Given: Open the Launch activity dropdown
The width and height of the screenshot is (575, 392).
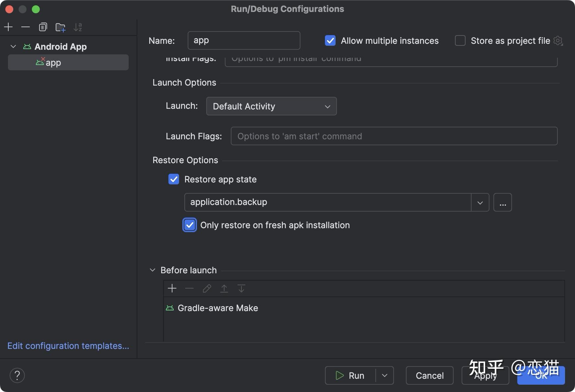Looking at the screenshot, I should 327,106.
